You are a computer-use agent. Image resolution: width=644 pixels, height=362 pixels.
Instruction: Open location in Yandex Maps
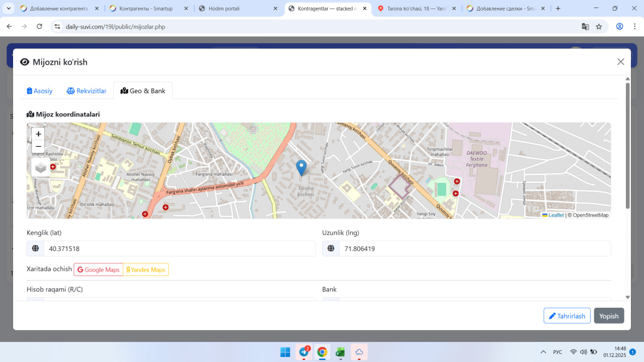point(146,270)
